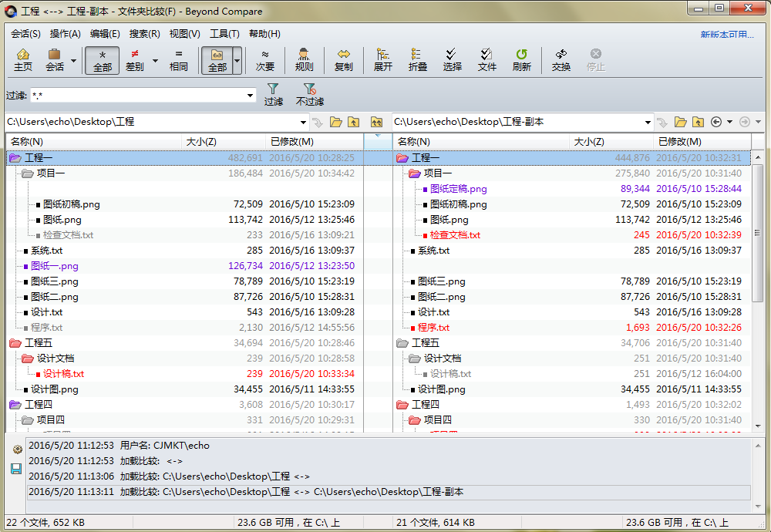Click the 选择 select-all button
The height and width of the screenshot is (532, 771).
pyautogui.click(x=452, y=60)
